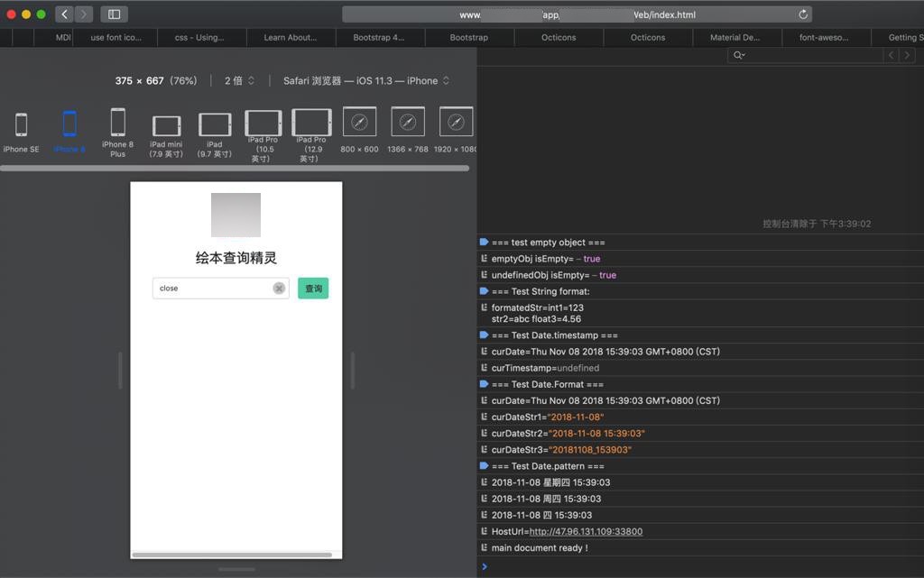Select the '=== Test Date.Format ===' log line

tap(700, 385)
